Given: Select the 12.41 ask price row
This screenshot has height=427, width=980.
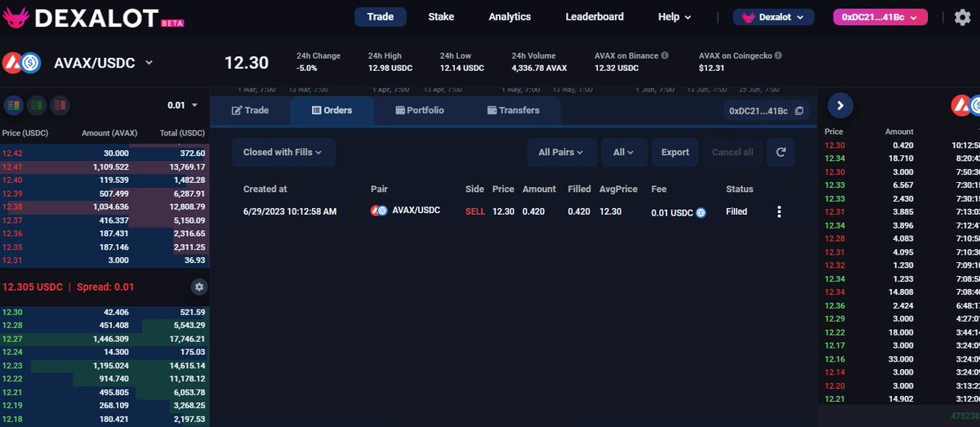Looking at the screenshot, I should 105,167.
